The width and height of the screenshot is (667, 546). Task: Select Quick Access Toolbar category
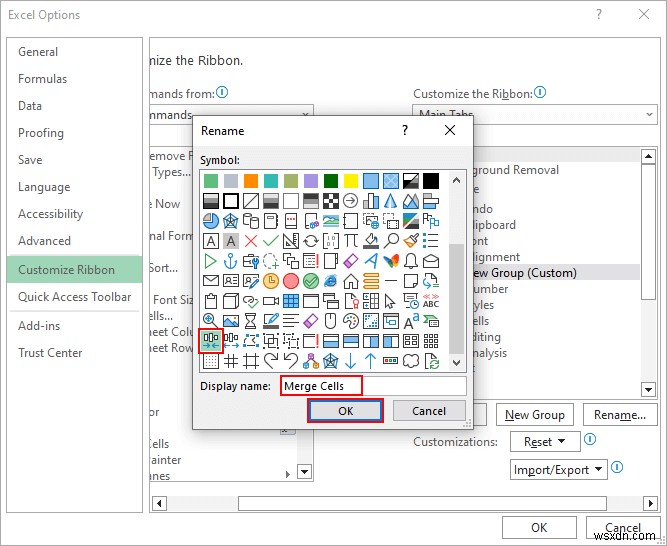coord(74,297)
